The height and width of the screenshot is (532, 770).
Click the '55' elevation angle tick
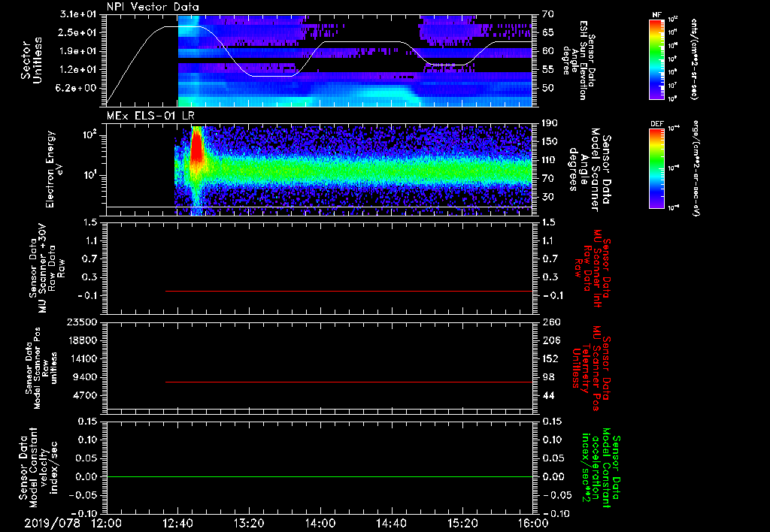(548, 70)
